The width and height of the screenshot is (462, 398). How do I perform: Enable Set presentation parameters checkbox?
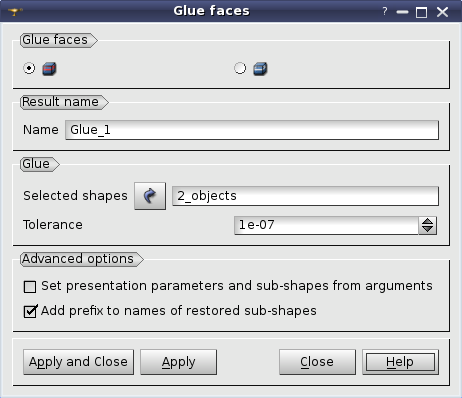[x=30, y=287]
